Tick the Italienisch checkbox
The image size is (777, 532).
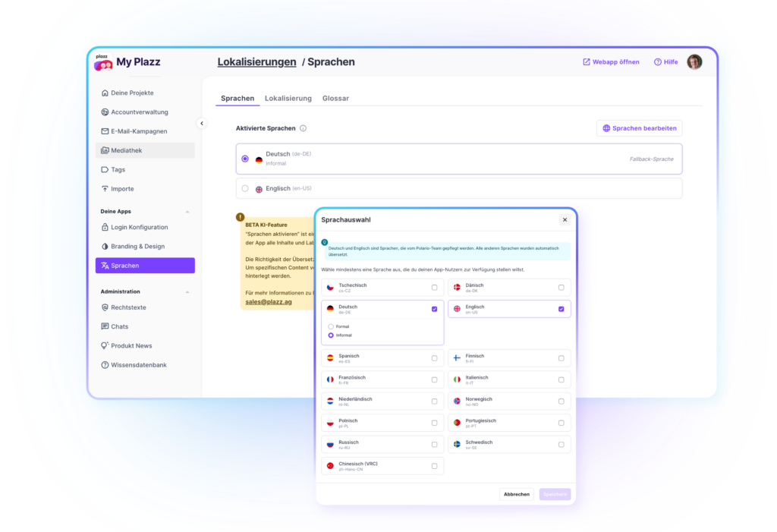561,379
